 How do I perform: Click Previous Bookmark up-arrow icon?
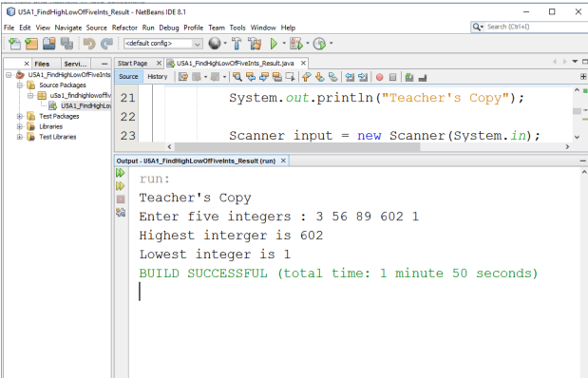pos(307,77)
